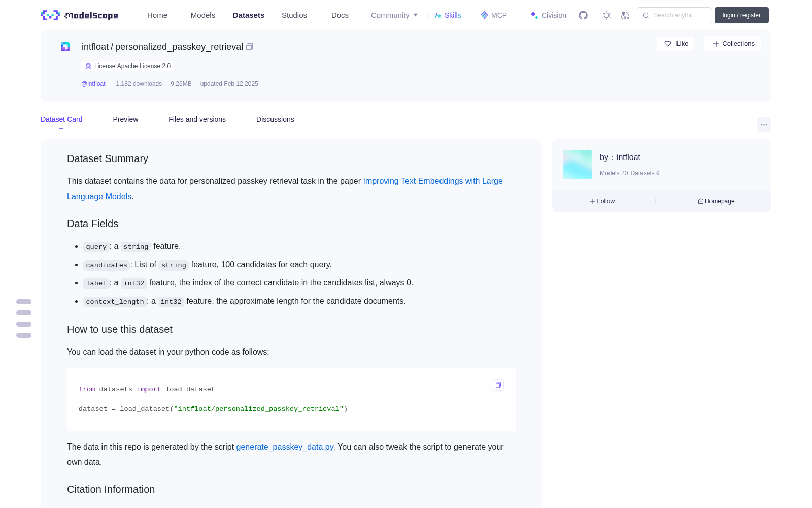
Task: Open the generate_passkey_data.py link
Action: click(285, 447)
